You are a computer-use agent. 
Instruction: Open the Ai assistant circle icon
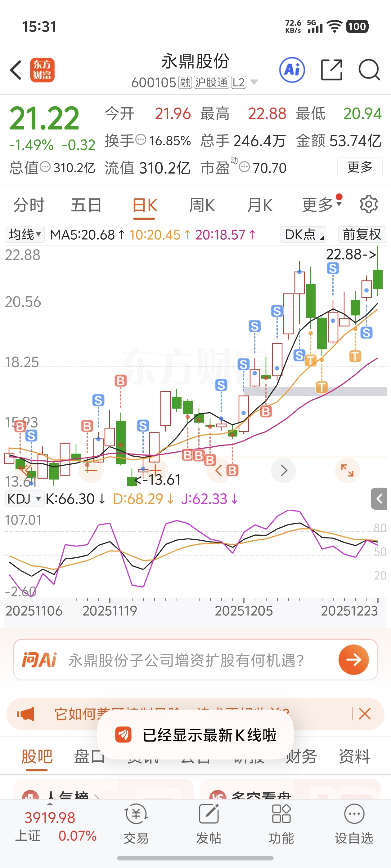coord(292,70)
